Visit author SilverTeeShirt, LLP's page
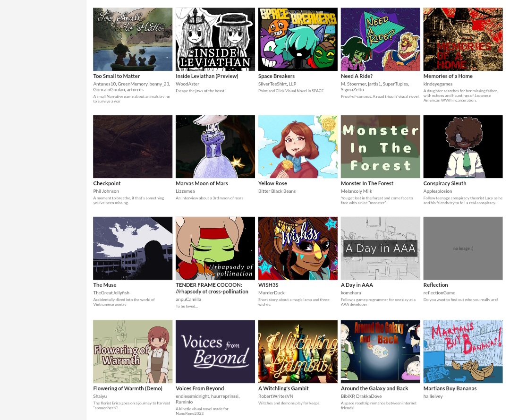This screenshot has width=510, height=420. 277,84
